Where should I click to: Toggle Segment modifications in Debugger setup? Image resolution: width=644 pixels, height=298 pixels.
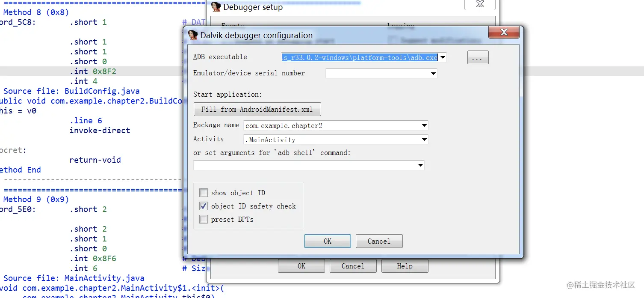coord(392,39)
